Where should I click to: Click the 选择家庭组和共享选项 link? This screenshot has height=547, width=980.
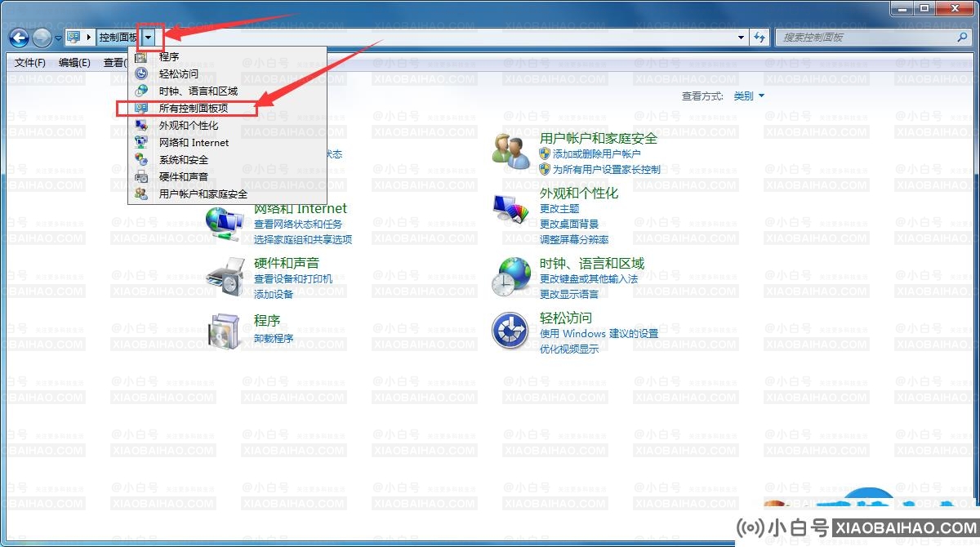303,240
